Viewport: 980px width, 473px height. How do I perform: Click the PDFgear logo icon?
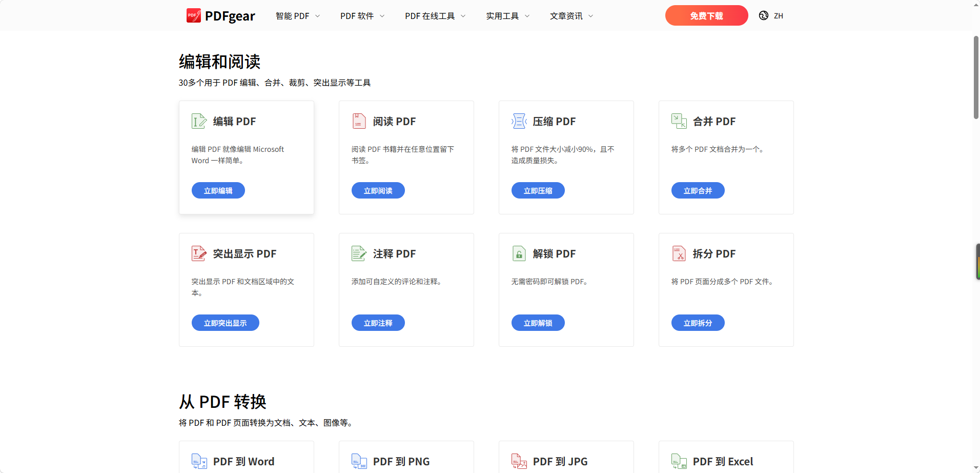click(193, 15)
